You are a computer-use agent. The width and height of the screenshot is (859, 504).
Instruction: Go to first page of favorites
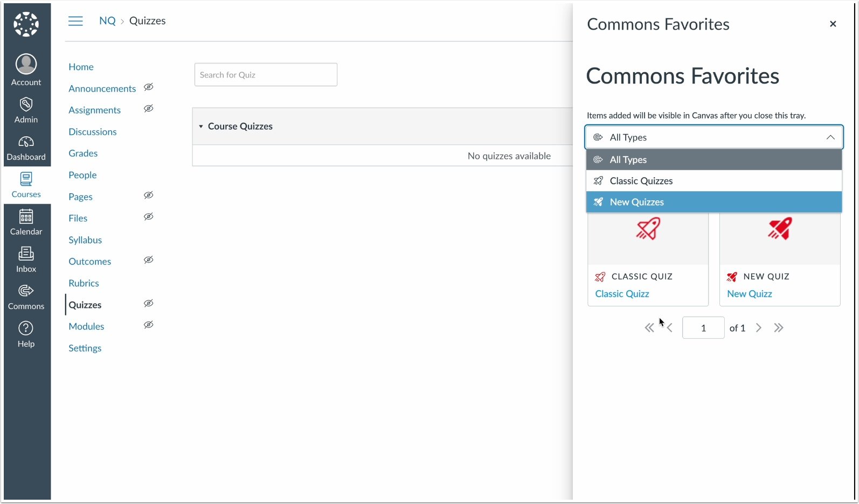(x=649, y=328)
